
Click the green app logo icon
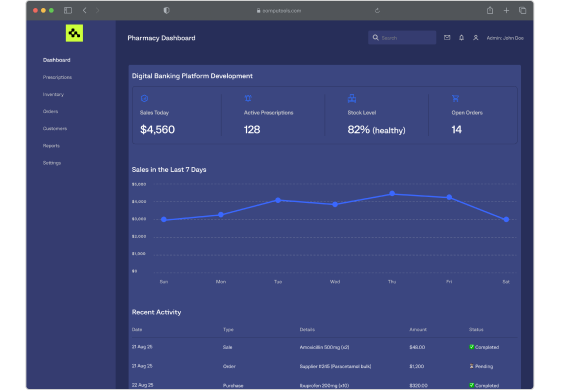[74, 33]
